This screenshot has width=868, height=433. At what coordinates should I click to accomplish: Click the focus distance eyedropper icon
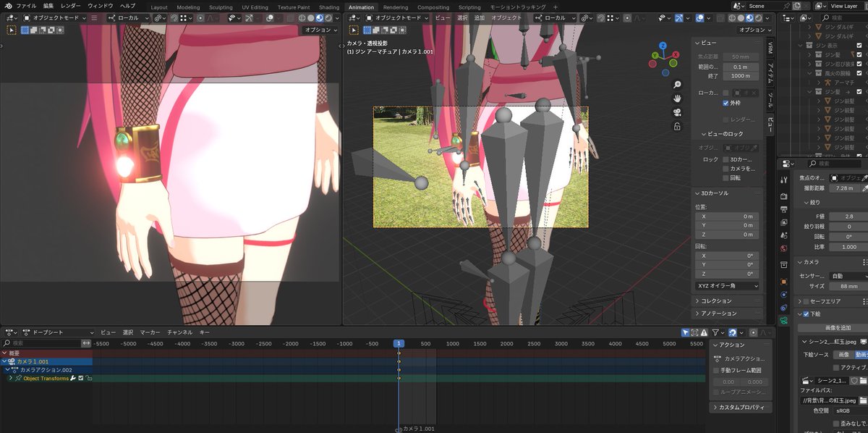(x=864, y=188)
